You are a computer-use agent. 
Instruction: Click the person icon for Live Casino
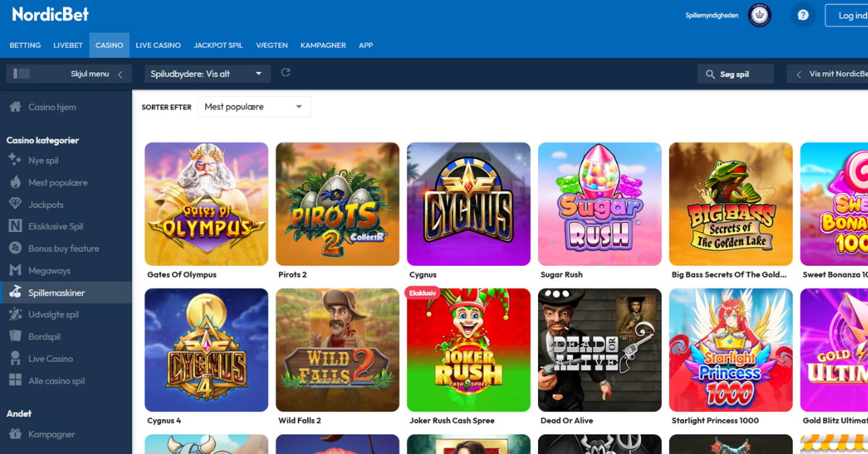(x=14, y=359)
